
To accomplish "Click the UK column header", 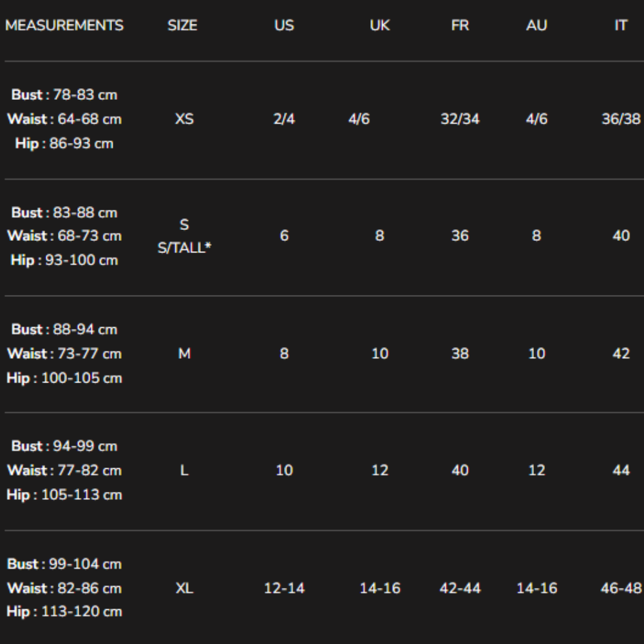I will 380,26.
